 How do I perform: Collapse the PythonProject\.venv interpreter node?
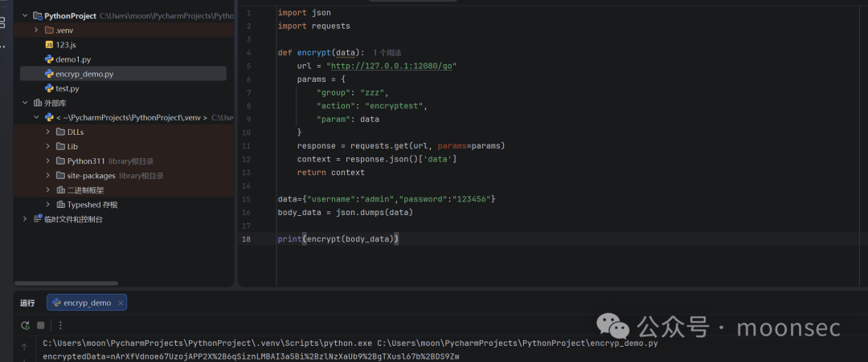[36, 118]
